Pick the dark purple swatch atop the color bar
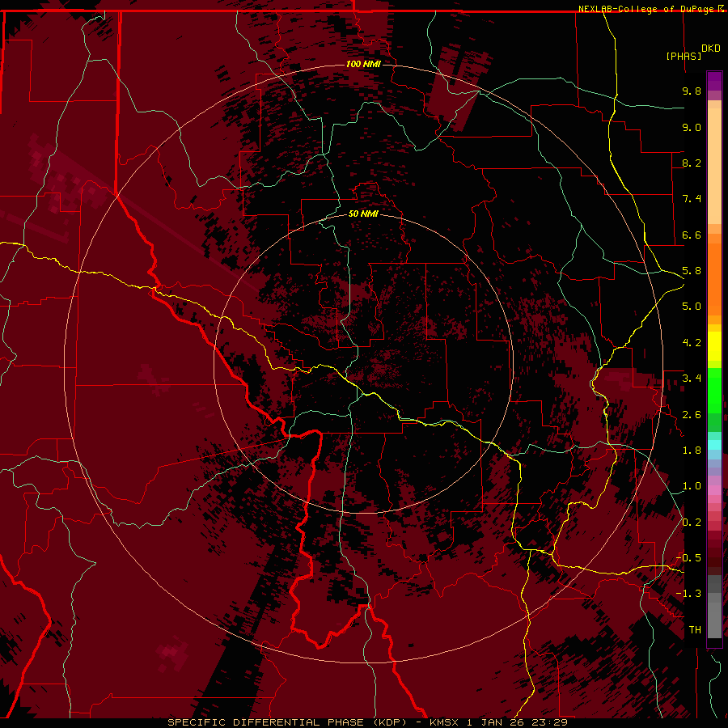This screenshot has width=728, height=728. (714, 81)
